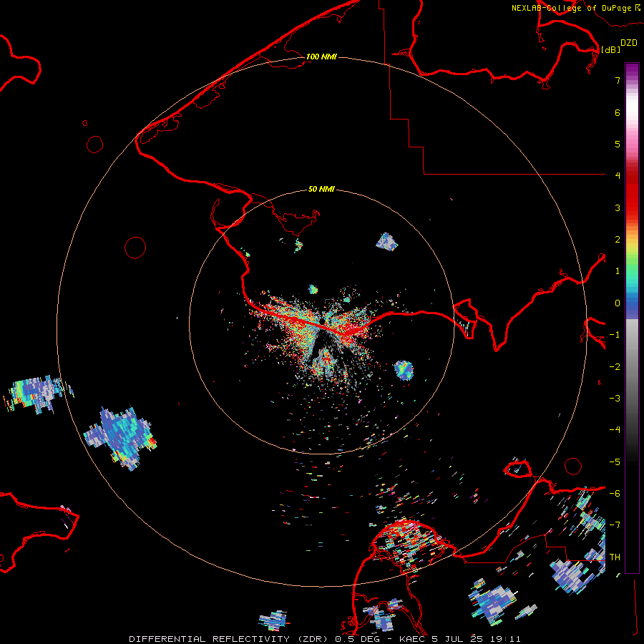Viewport: 644px width, 644px height.
Task: Click the -4 tick label on scale
Action: tap(615, 430)
